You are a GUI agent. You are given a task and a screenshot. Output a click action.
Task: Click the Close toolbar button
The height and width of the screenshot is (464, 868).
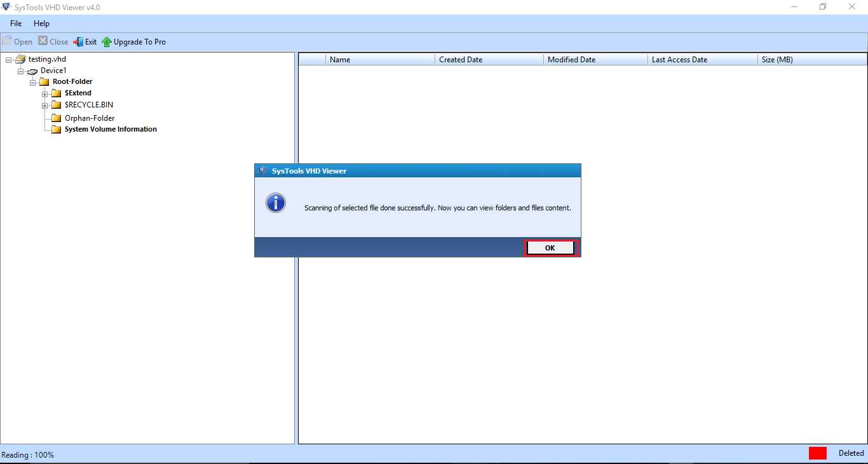pyautogui.click(x=53, y=41)
